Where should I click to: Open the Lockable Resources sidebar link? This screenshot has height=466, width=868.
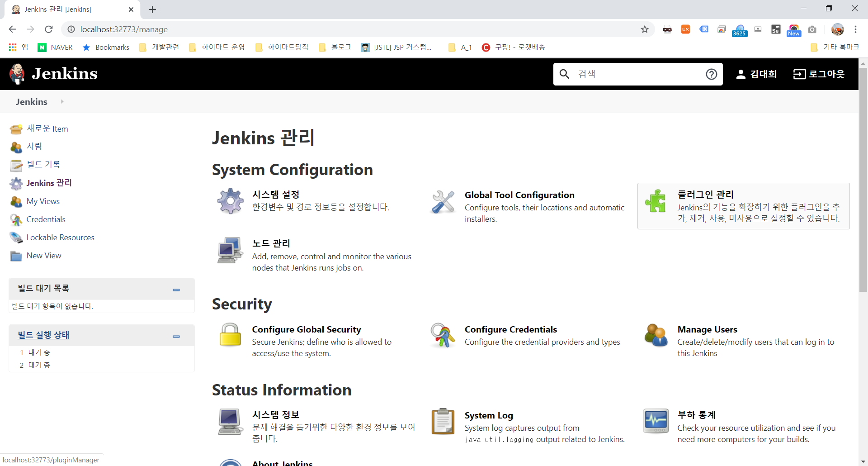61,238
